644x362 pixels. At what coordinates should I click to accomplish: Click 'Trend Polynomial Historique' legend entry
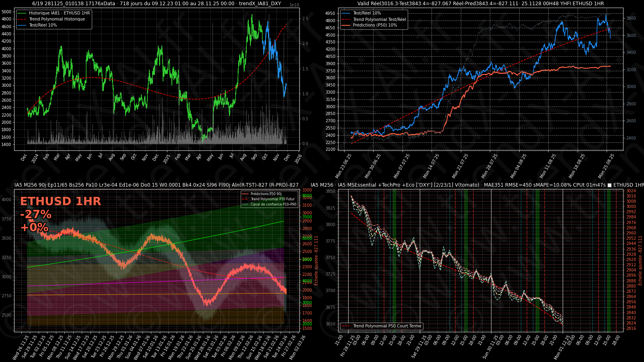57,19
